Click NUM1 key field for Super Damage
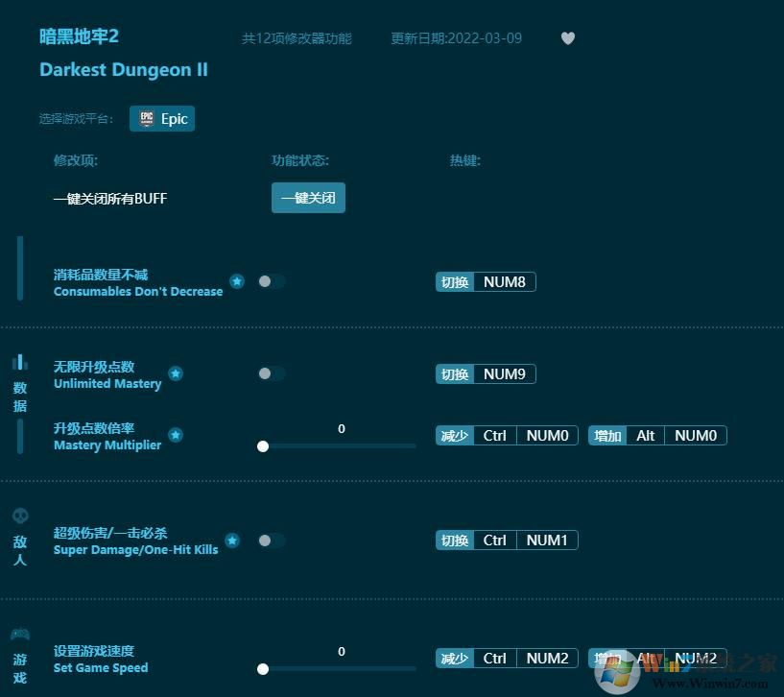Image resolution: width=784 pixels, height=697 pixels. click(547, 540)
